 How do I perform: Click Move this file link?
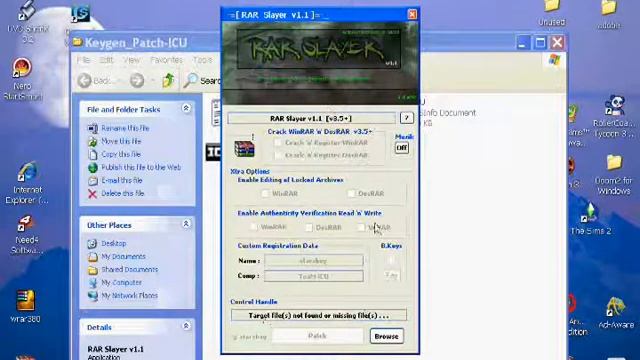pyautogui.click(x=121, y=141)
